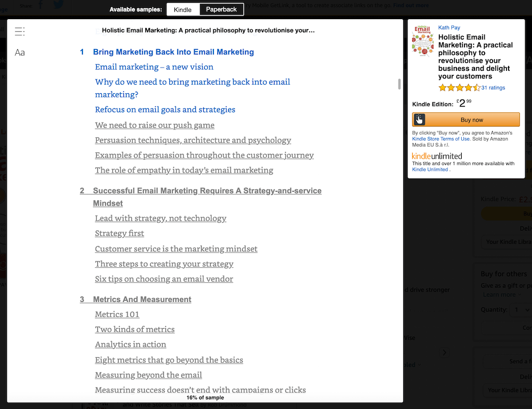532x409 pixels.
Task: Click the reader header book title
Action: 208,30
